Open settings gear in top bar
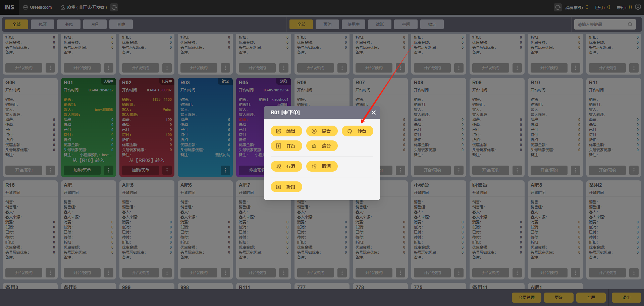This screenshot has height=306, width=644. (x=638, y=7)
